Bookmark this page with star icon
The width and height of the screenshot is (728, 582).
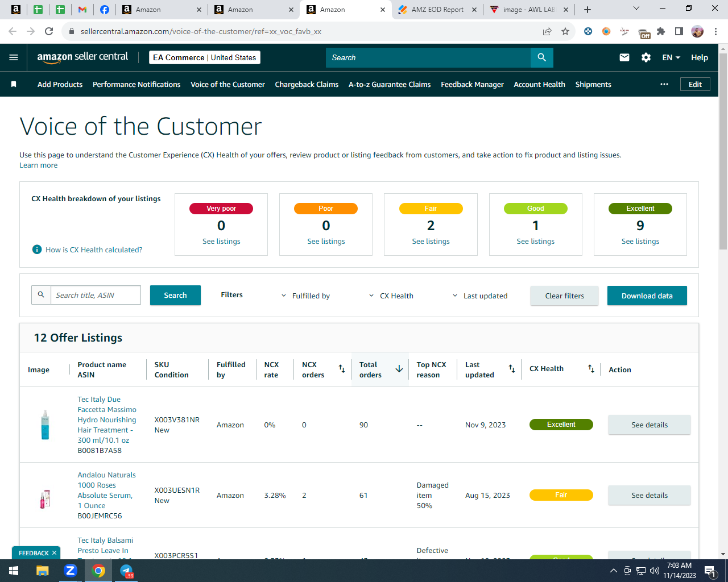(565, 31)
